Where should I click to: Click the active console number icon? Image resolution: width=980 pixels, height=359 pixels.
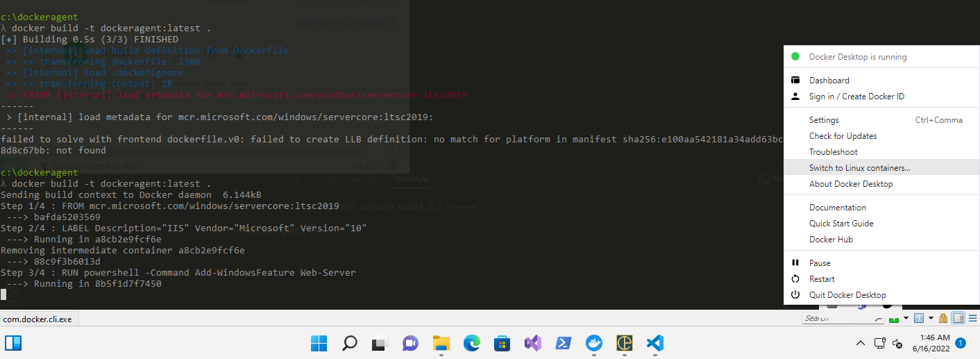click(x=919, y=319)
